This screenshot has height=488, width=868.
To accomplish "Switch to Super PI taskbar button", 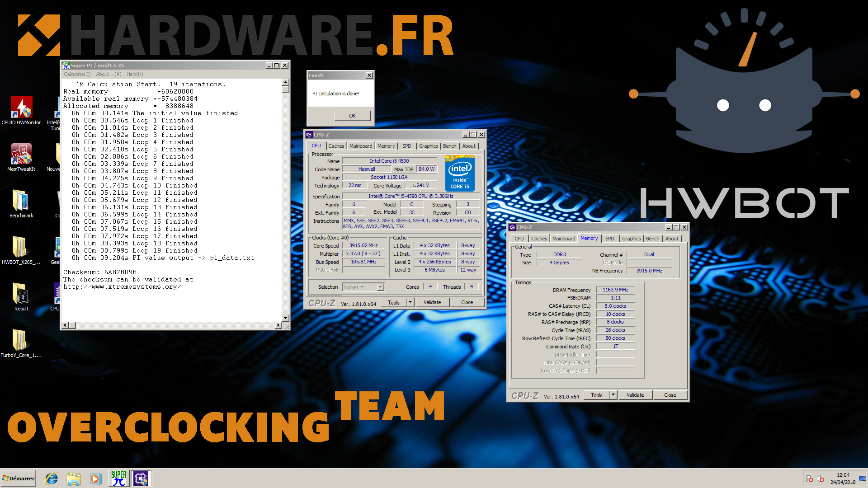I will click(x=119, y=479).
